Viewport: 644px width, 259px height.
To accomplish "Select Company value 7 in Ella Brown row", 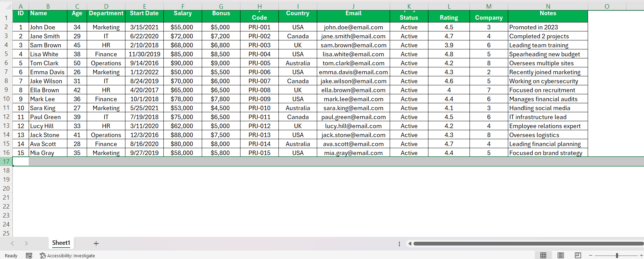I will click(x=489, y=90).
